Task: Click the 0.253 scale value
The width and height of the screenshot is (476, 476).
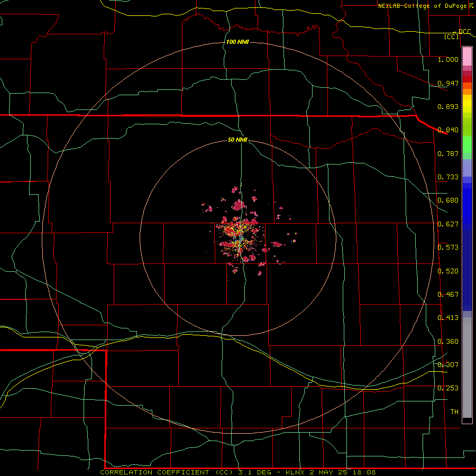Action: pyautogui.click(x=448, y=388)
